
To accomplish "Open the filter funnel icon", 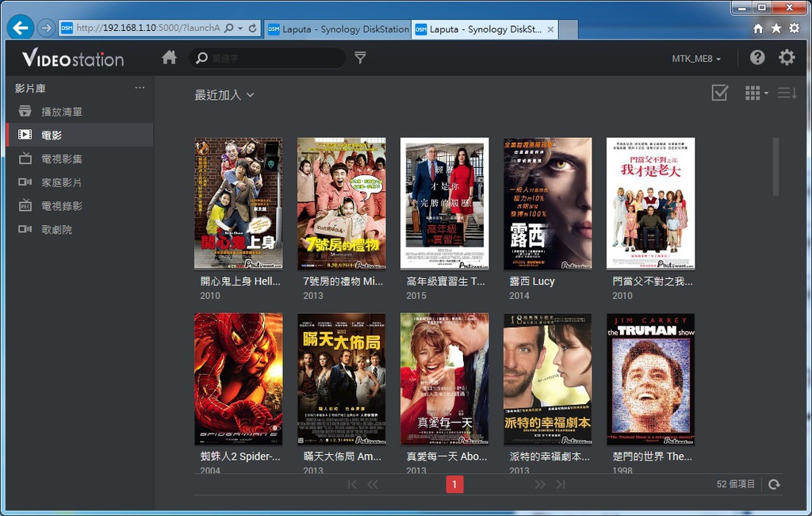I will (x=361, y=57).
